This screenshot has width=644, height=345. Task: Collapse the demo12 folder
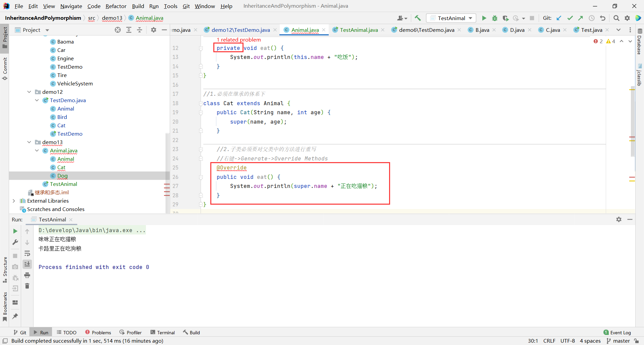pyautogui.click(x=29, y=92)
